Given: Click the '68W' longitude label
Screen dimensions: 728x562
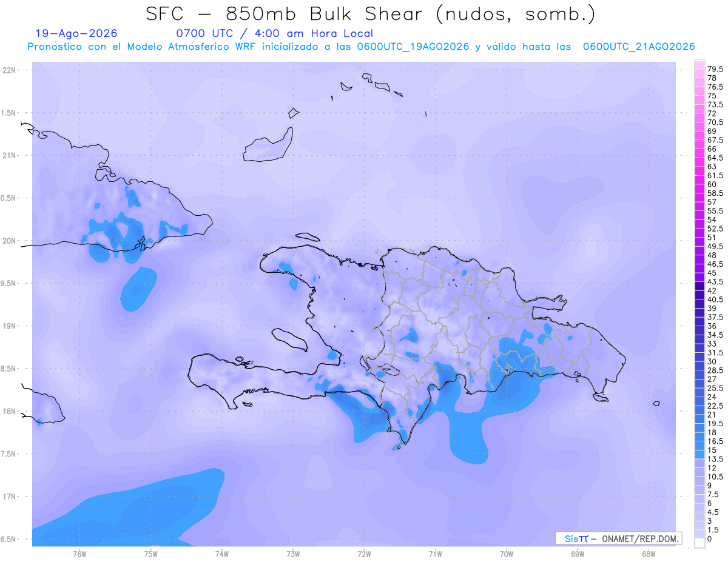Looking at the screenshot, I should pyautogui.click(x=649, y=554).
